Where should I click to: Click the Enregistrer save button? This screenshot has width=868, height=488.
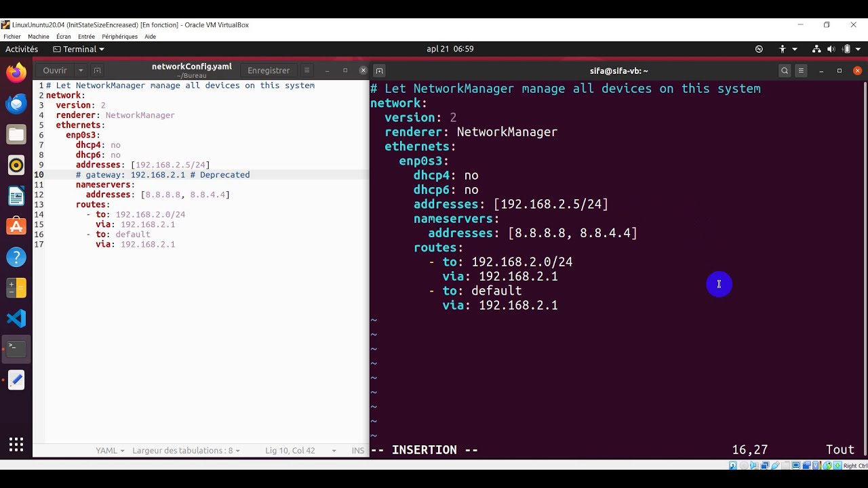point(269,70)
